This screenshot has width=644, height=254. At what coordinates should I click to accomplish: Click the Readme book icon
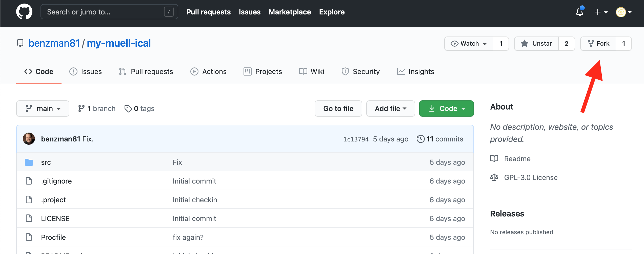494,159
